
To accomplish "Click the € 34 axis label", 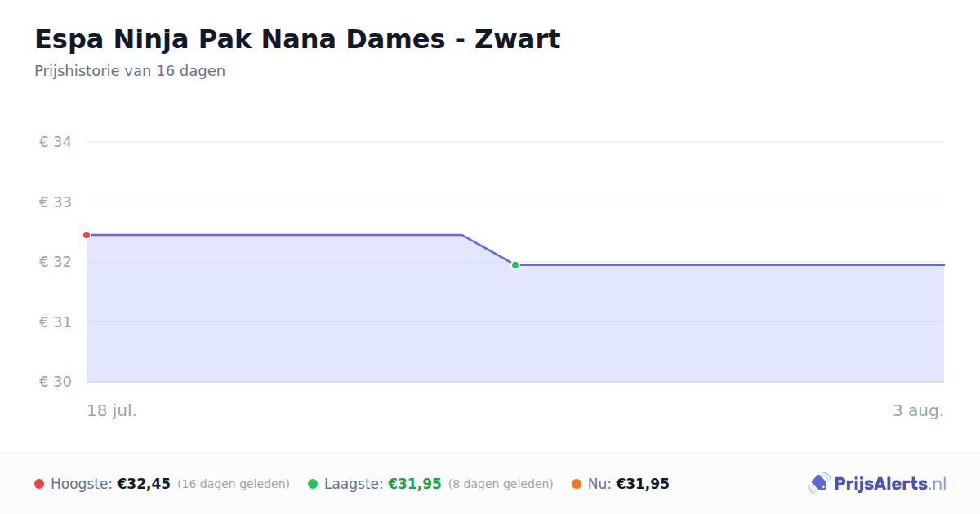I will tap(56, 142).
